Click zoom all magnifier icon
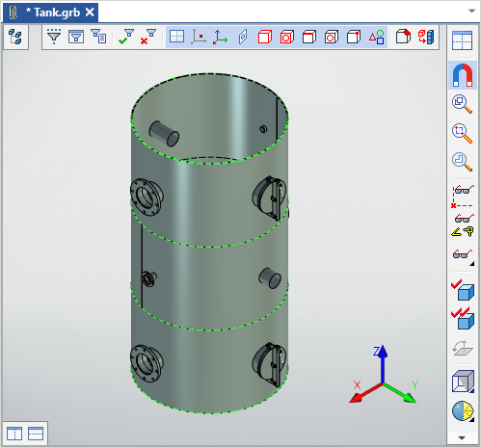 462,104
